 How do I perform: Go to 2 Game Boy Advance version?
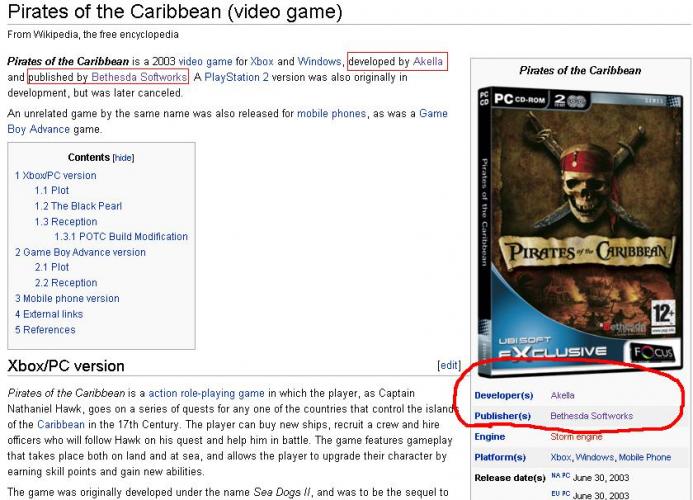(x=80, y=252)
